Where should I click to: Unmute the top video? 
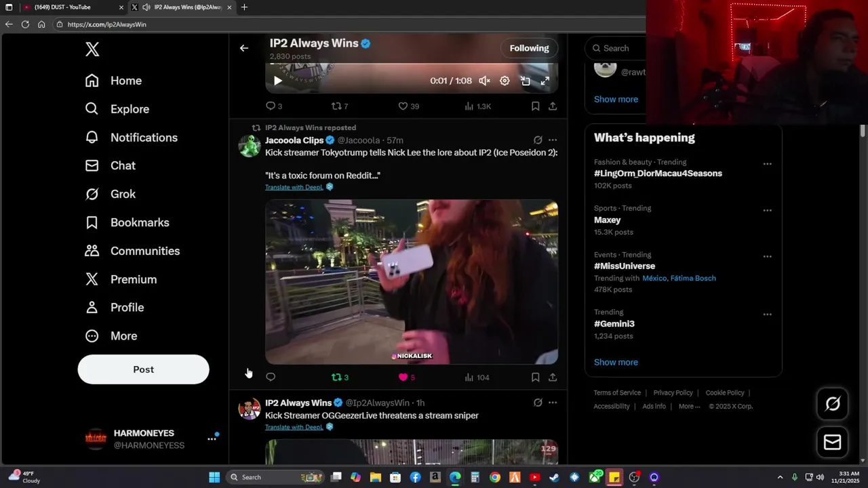click(x=484, y=81)
